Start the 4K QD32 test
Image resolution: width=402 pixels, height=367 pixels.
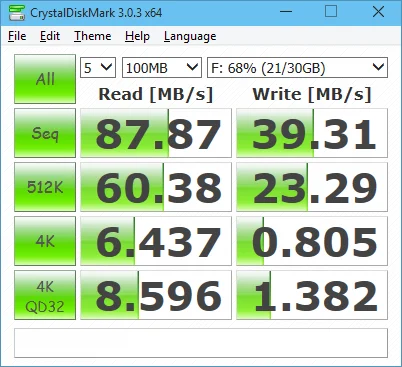pyautogui.click(x=45, y=295)
